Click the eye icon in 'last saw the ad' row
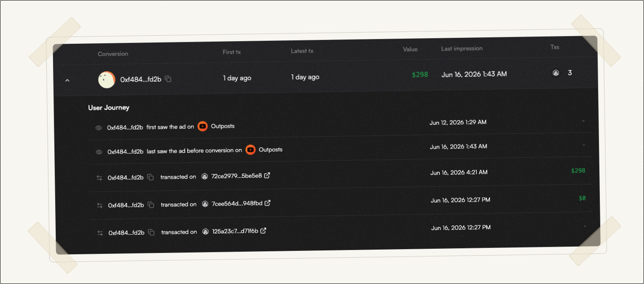 [x=99, y=152]
